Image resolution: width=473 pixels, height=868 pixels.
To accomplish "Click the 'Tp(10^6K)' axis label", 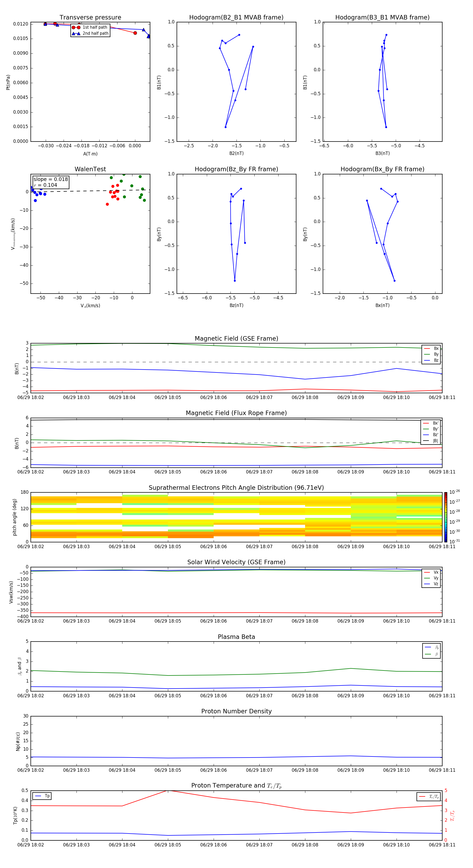I will (15, 815).
